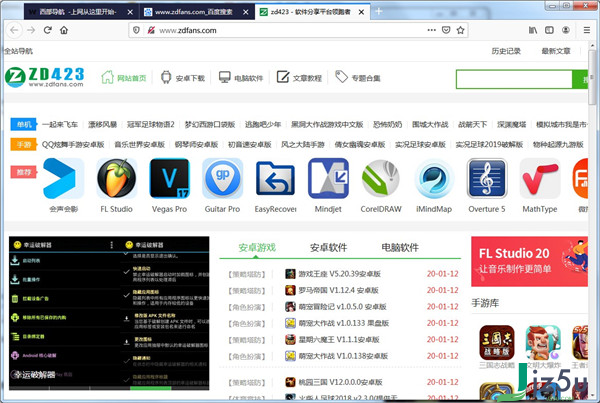Reload the page with the refresh icon
This screenshot has width=600, height=403.
tap(47, 30)
